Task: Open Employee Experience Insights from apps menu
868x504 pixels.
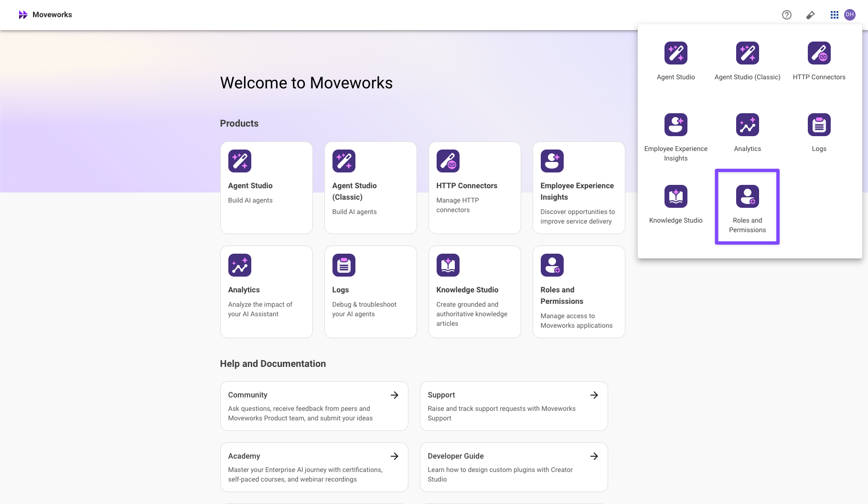Action: point(676,138)
